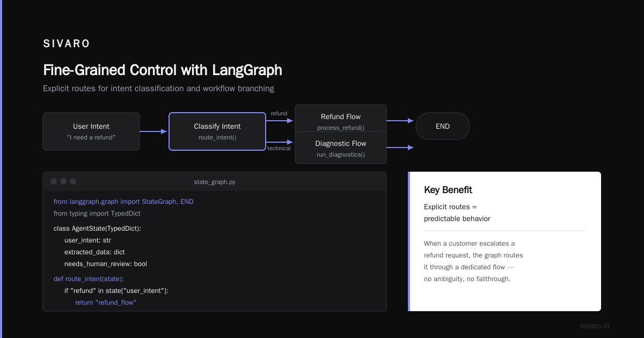
Task: Select the Diagnostic Flow node
Action: coord(341,148)
